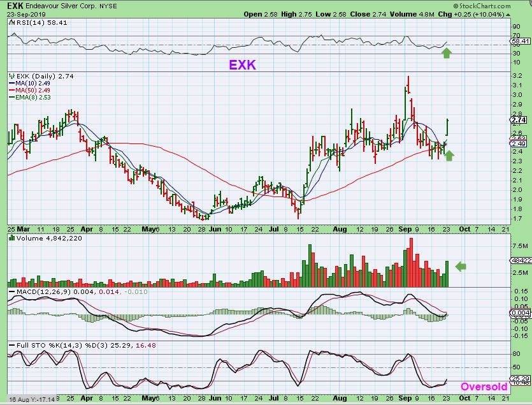Click the 2.49 moving average price tag on the right axis
Image resolution: width=532 pixels, height=405 pixels.
coord(519,144)
